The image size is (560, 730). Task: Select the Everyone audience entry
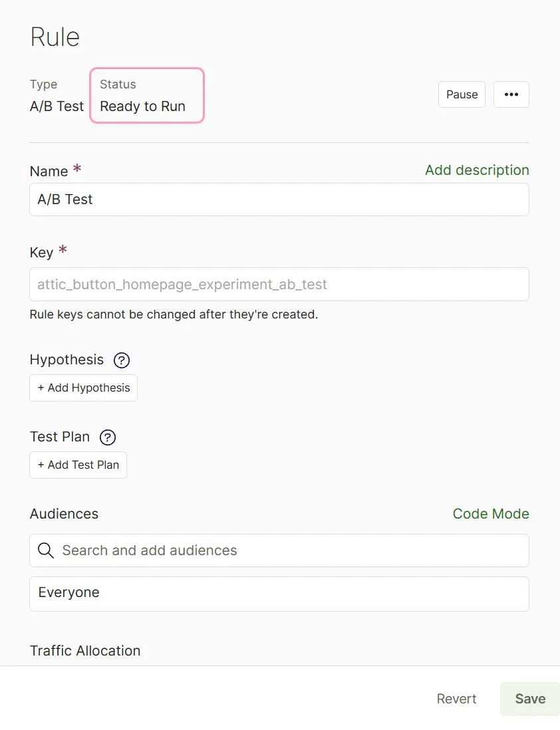coord(279,594)
